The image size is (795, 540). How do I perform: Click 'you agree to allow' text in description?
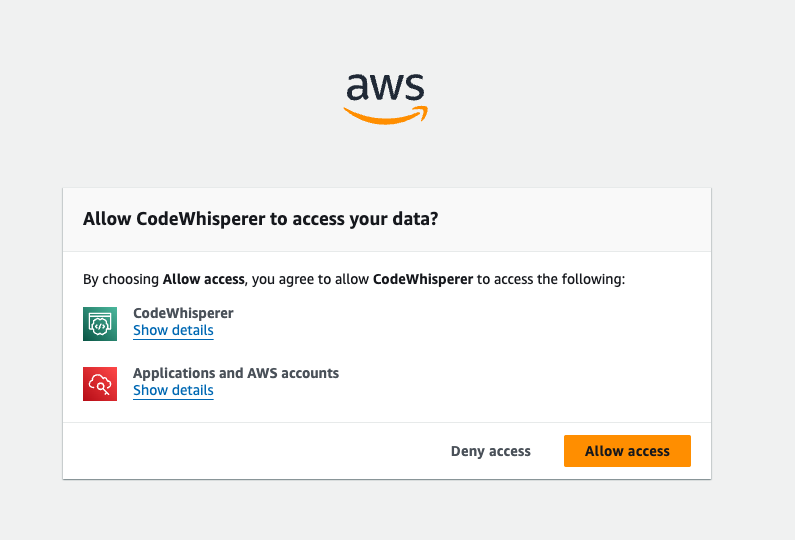(310, 279)
